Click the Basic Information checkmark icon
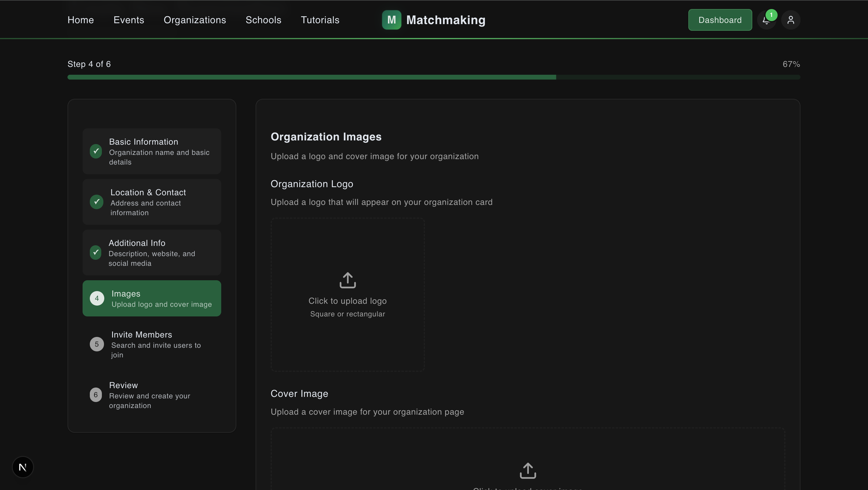 click(96, 151)
